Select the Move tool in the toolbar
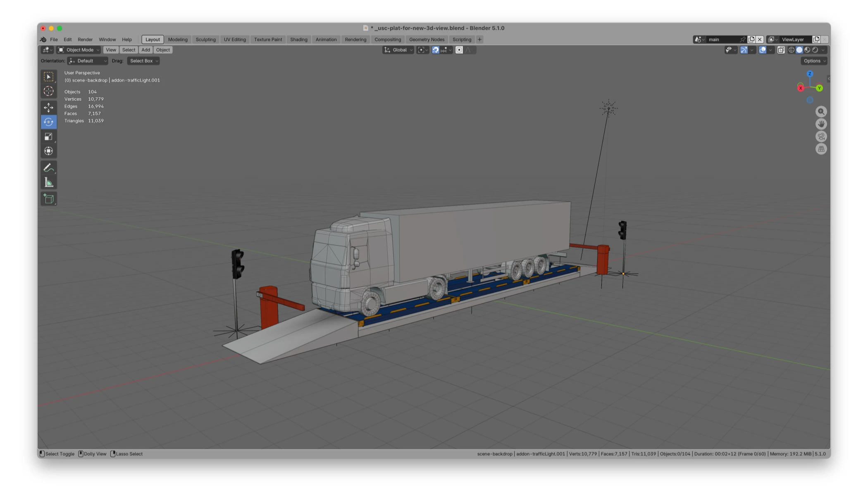The height and width of the screenshot is (496, 868). click(48, 107)
